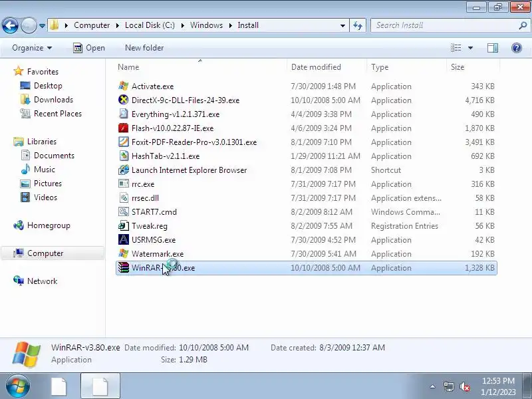Image resolution: width=532 pixels, height=399 pixels.
Task: Open the view options dropdown arrow
Action: point(470,48)
